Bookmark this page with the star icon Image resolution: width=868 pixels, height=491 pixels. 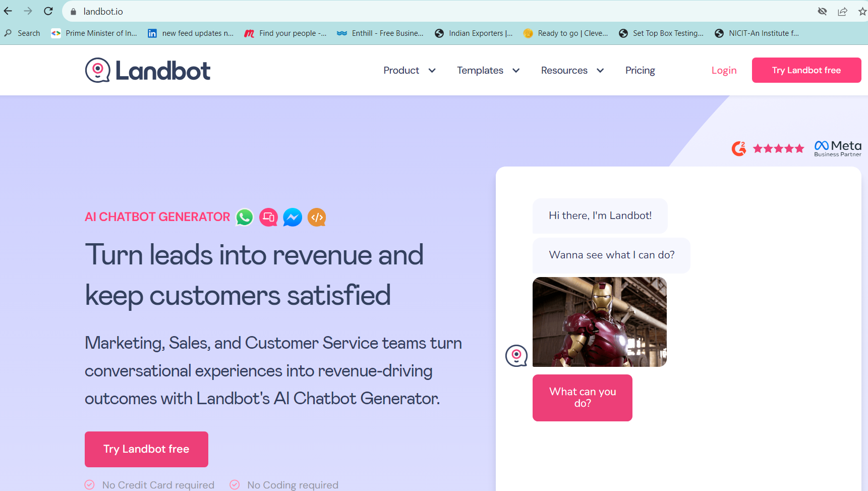click(862, 12)
